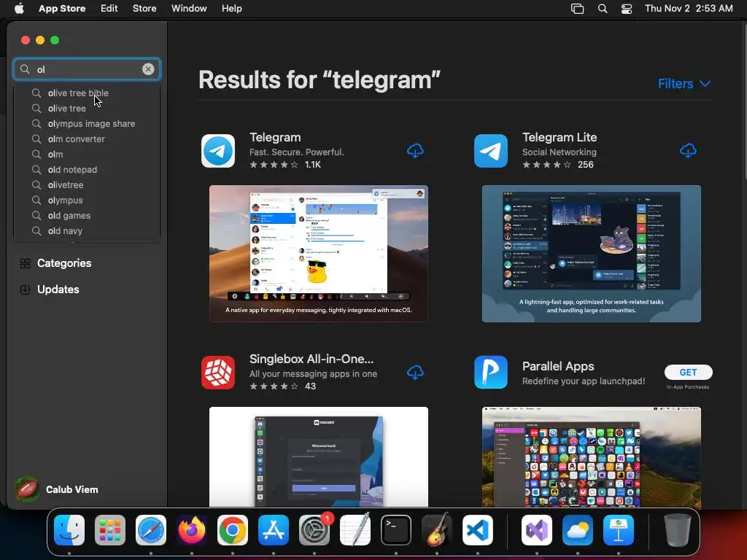Open the Telegram app title link
The image size is (747, 560).
point(275,137)
